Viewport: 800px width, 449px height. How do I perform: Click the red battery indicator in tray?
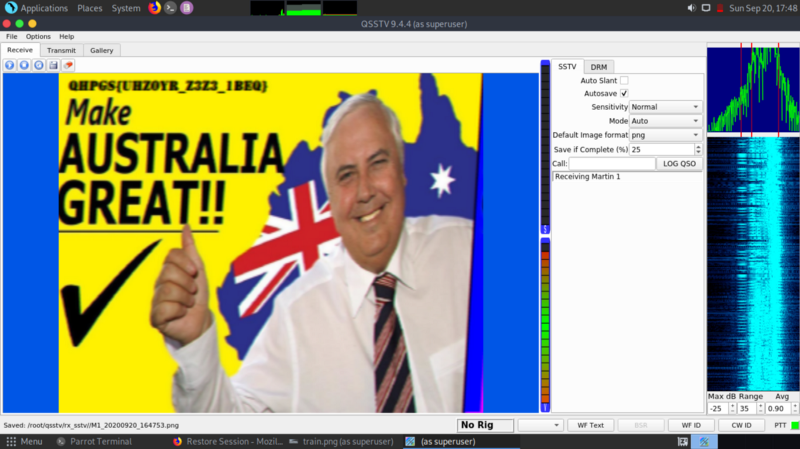click(720, 8)
